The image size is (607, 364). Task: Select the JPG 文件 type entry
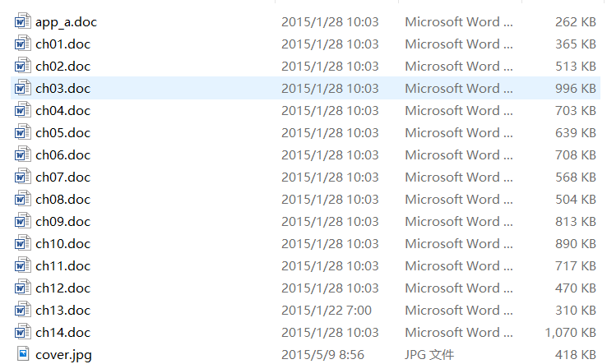tap(429, 354)
